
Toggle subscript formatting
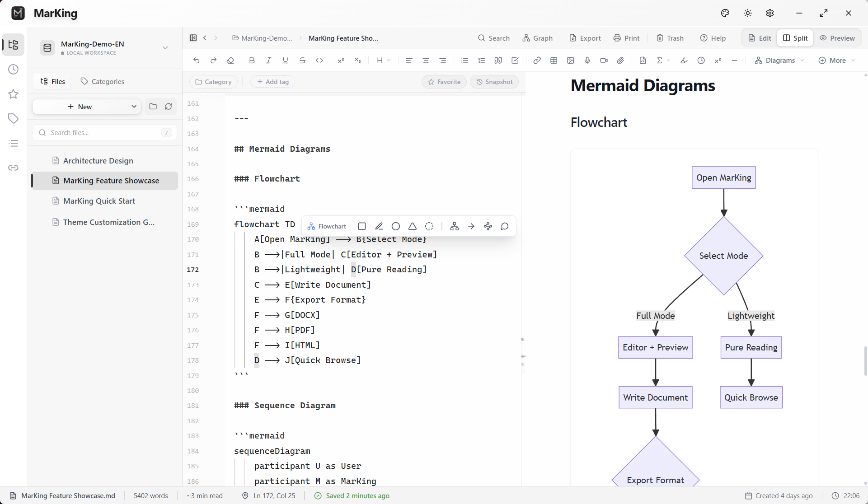(358, 61)
